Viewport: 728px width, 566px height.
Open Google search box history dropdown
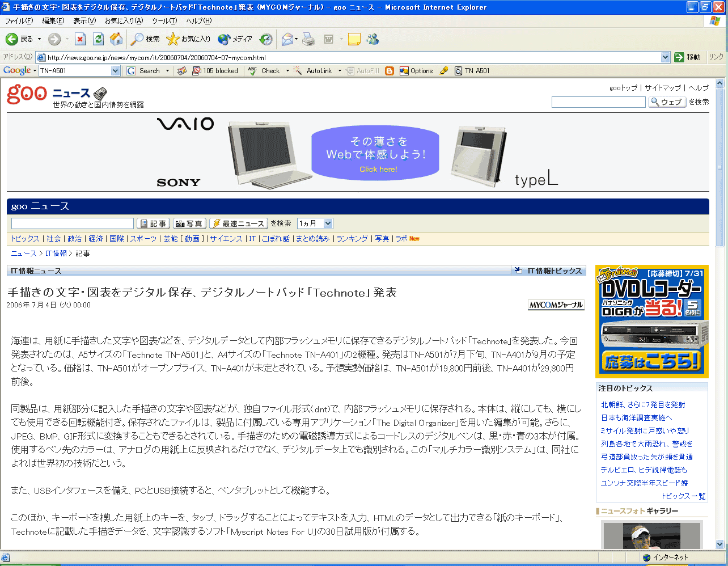[x=116, y=71]
